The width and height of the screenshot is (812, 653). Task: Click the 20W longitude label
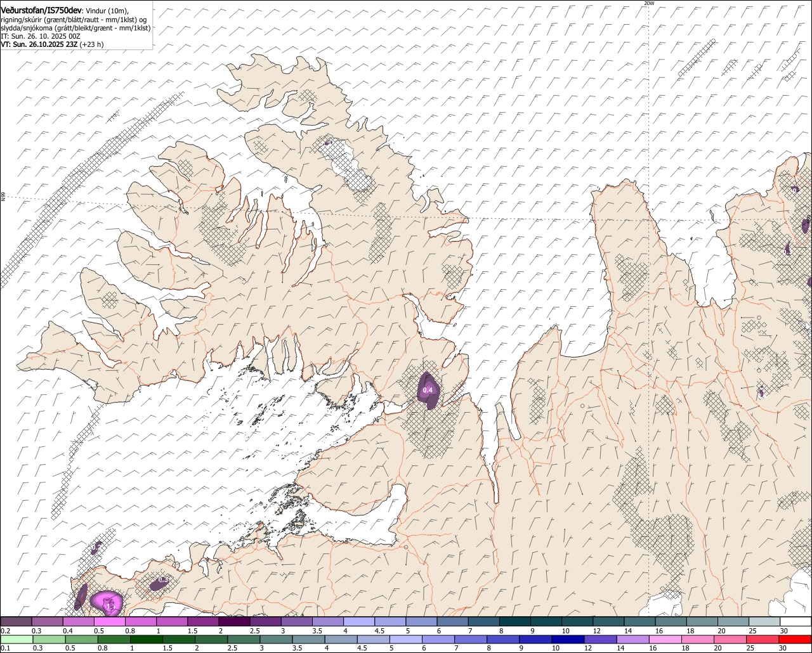pos(648,3)
